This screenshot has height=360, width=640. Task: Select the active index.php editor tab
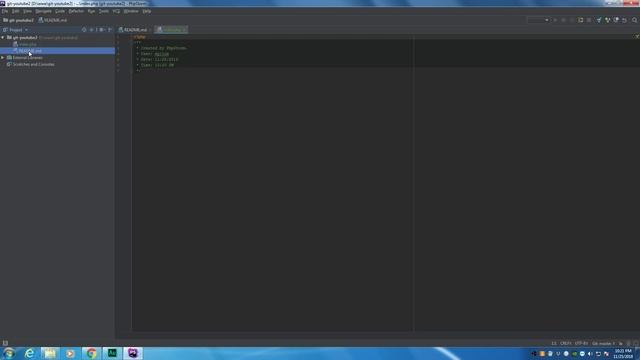pyautogui.click(x=171, y=30)
